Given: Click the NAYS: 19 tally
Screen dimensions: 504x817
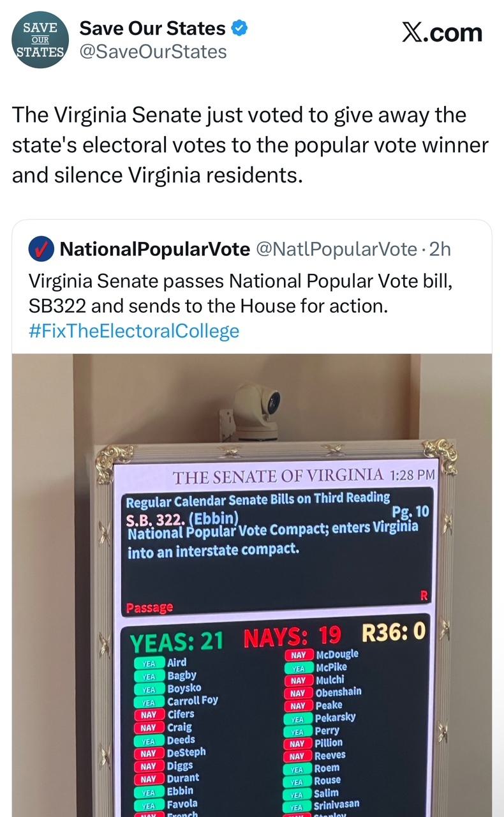Looking at the screenshot, I should pos(292,636).
